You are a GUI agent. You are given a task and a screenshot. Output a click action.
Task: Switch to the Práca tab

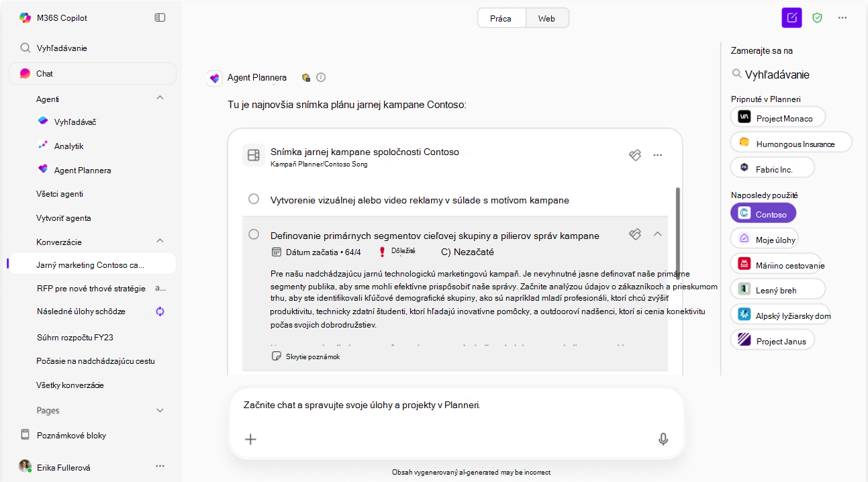(x=501, y=18)
